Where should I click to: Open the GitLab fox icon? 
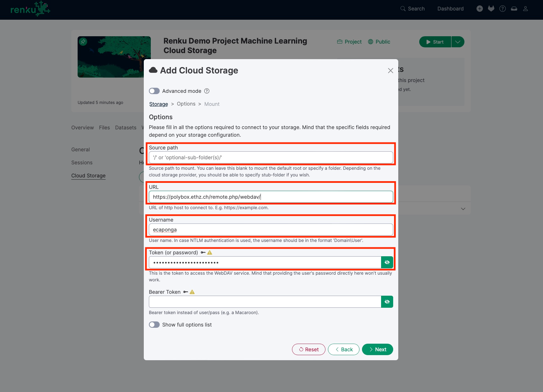[x=491, y=9]
